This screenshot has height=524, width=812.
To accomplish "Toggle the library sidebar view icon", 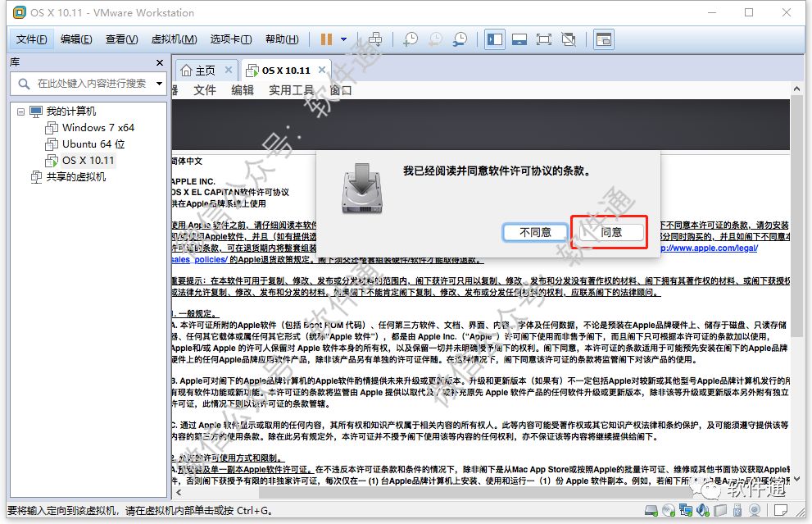I will [x=495, y=39].
